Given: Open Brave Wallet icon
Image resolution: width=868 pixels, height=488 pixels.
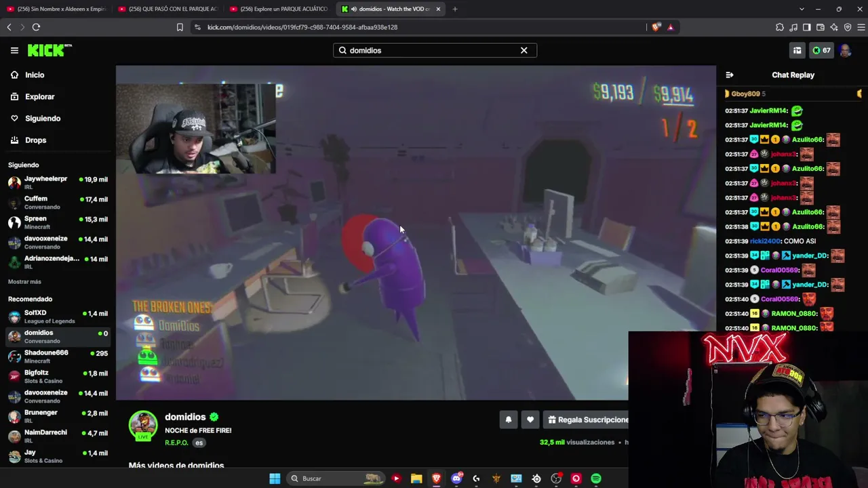Looking at the screenshot, I should pos(821,27).
